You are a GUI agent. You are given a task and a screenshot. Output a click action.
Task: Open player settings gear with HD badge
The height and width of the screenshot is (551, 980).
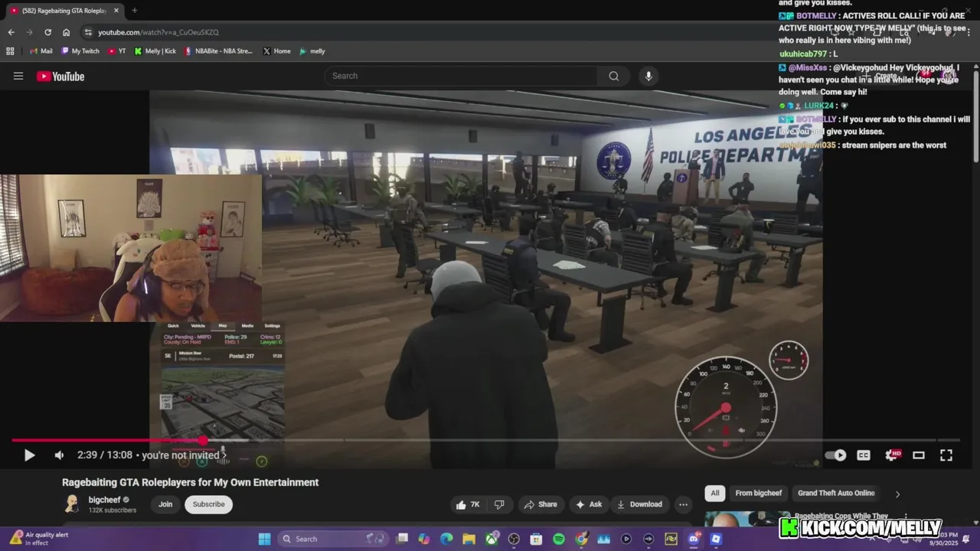(892, 455)
